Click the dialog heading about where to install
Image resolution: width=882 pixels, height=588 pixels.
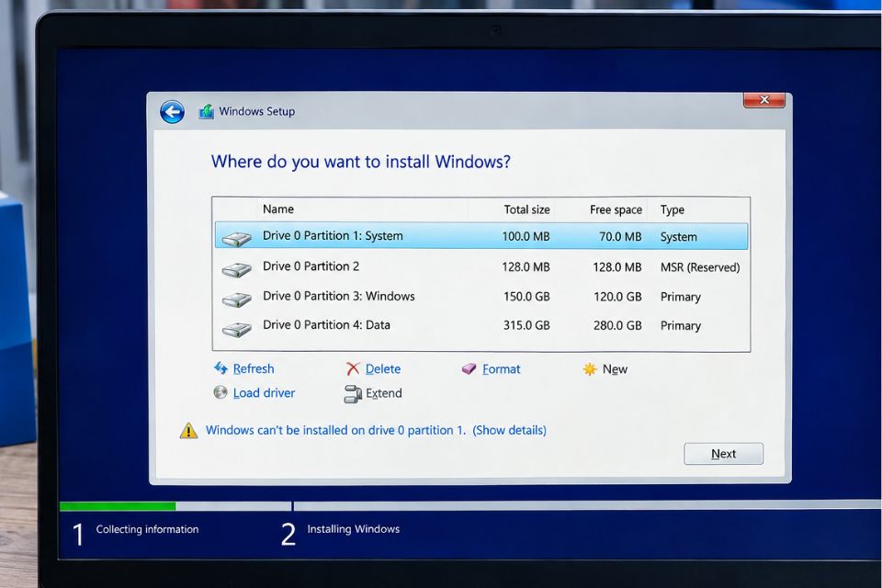pyautogui.click(x=360, y=162)
